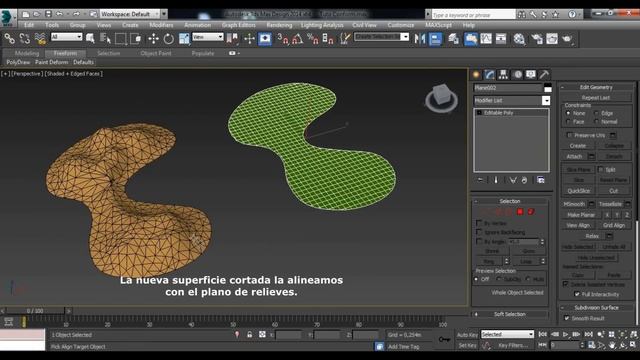Open the Rendering menu
This screenshot has height=360, width=640.
pos(279,25)
